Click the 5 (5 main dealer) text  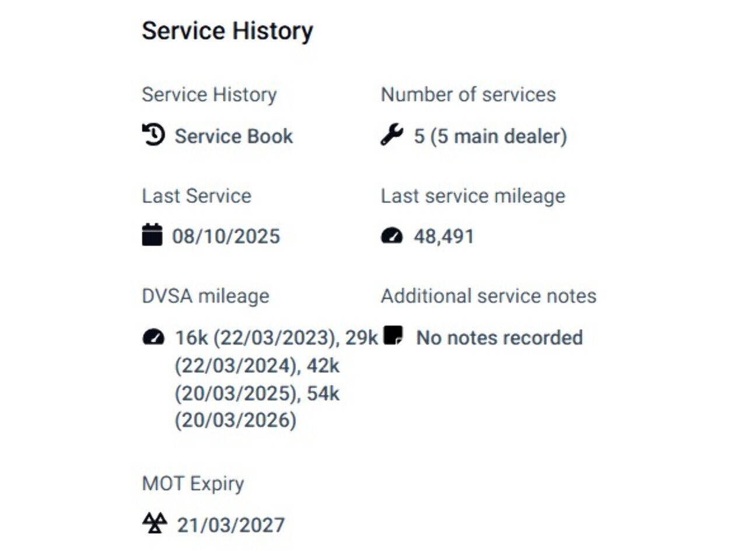click(490, 136)
